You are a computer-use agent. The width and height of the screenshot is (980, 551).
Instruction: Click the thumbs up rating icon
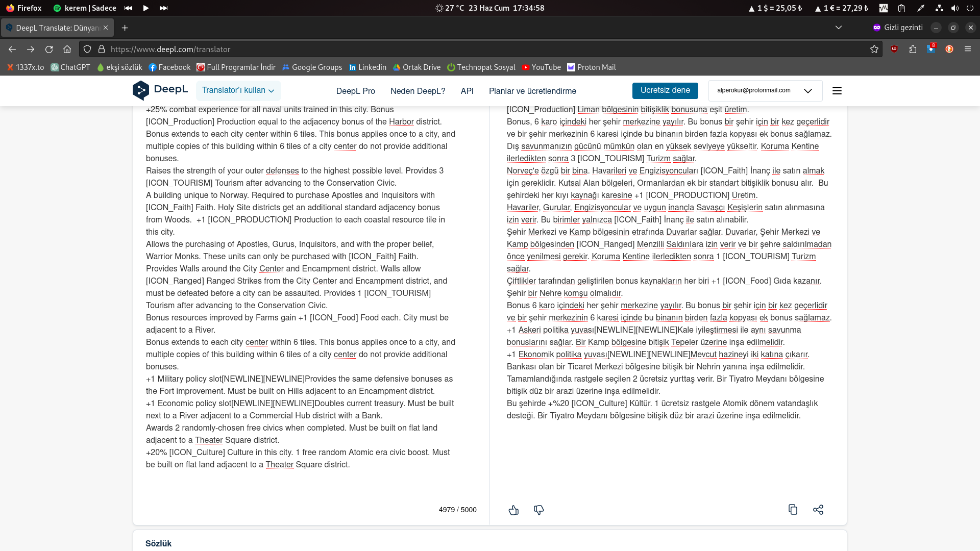[x=513, y=510]
